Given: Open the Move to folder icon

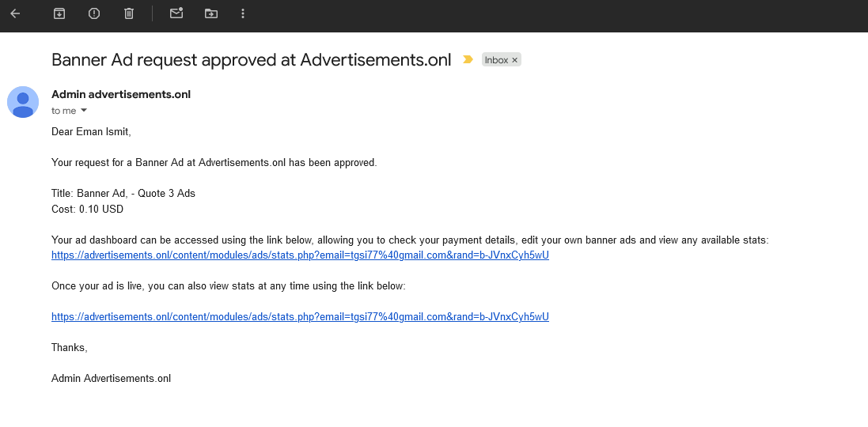Looking at the screenshot, I should click(x=210, y=13).
